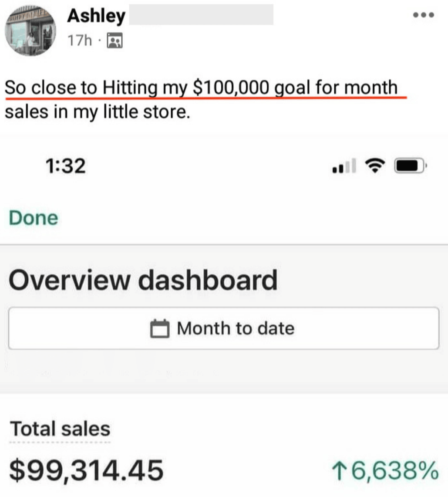The height and width of the screenshot is (497, 448).
Task: Tap the 17h post timestamp
Action: pyautogui.click(x=80, y=41)
